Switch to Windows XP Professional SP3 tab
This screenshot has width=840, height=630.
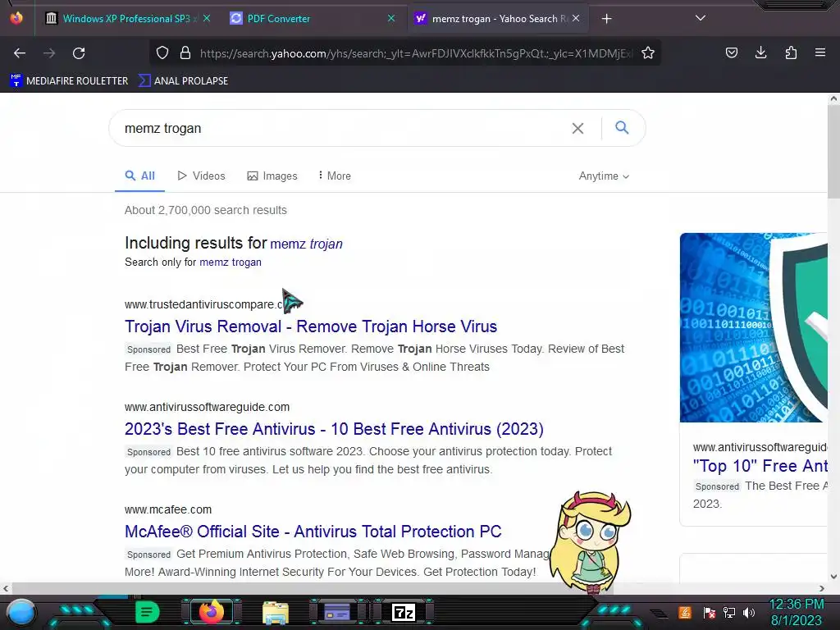coord(127,19)
